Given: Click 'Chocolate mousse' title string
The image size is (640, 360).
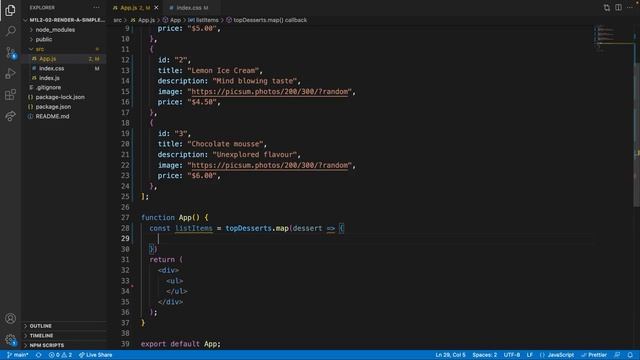Looking at the screenshot, I should [x=225, y=144].
